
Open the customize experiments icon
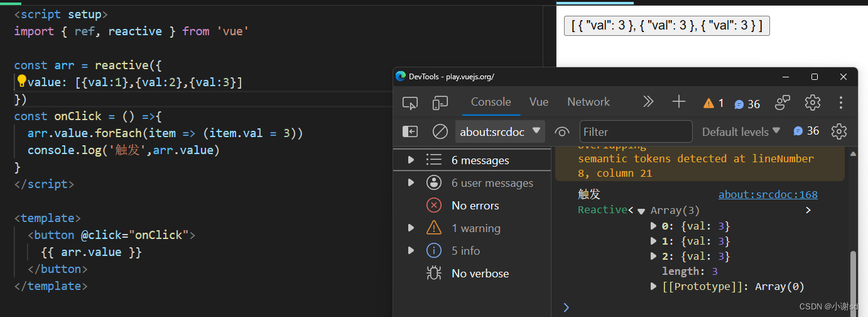coord(783,103)
